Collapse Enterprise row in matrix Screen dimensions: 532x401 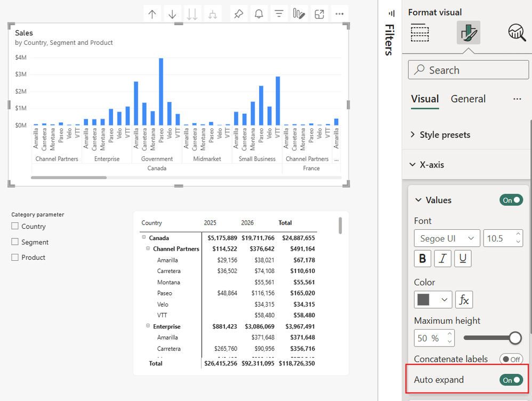[148, 326]
